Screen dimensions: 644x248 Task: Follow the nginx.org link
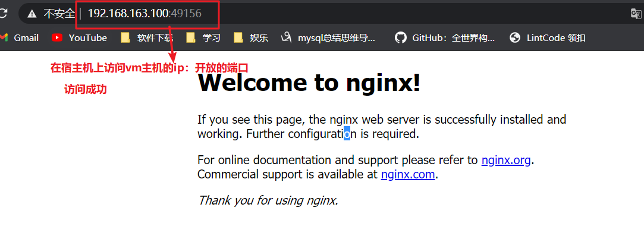[x=506, y=160]
